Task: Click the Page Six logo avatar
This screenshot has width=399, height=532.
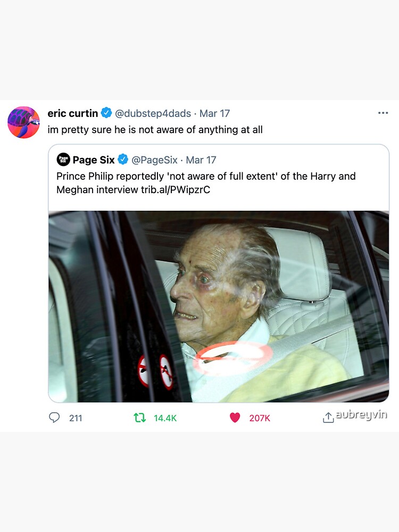Action: (x=63, y=160)
